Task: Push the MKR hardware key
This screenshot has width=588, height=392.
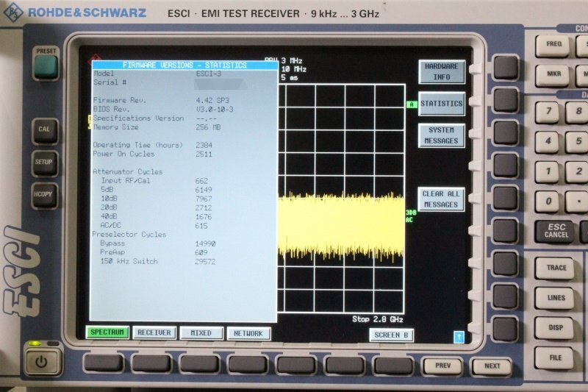Action: (553, 75)
